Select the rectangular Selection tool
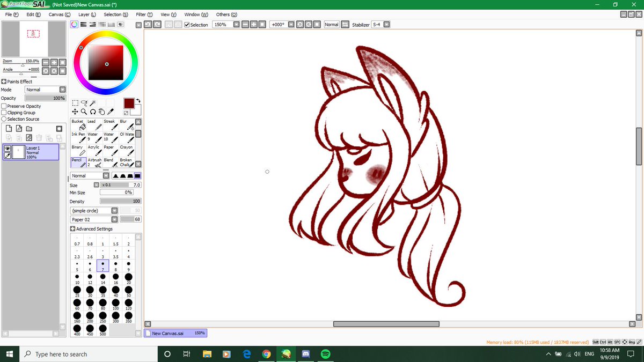 coord(75,102)
